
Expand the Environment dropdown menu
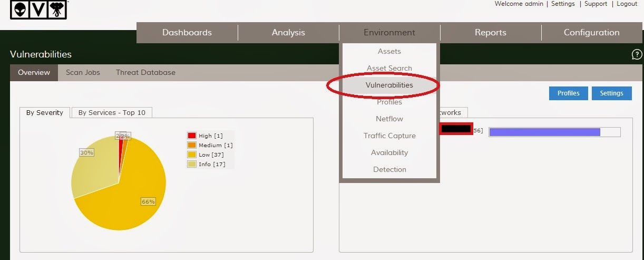tap(389, 33)
